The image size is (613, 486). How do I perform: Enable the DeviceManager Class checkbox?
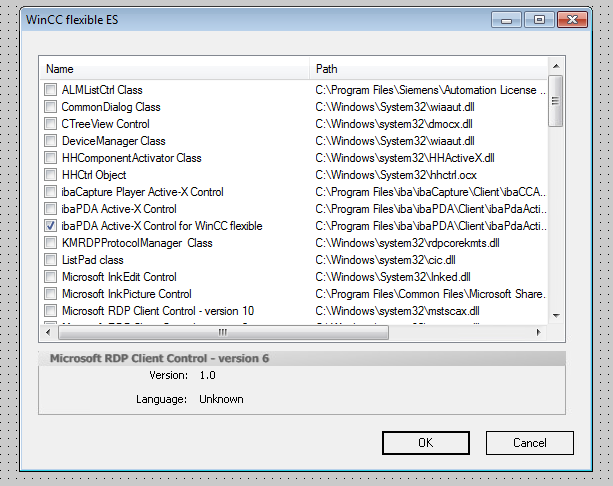[50, 141]
